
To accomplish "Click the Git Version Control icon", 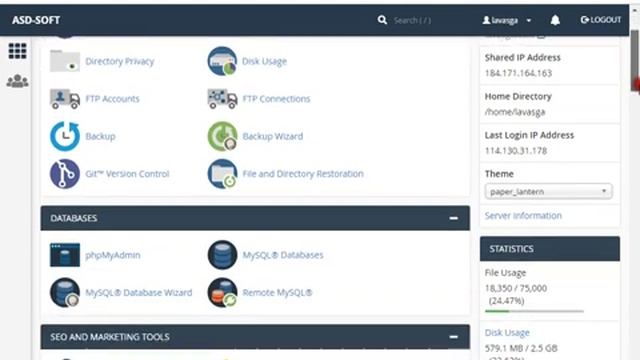I will pyautogui.click(x=64, y=173).
